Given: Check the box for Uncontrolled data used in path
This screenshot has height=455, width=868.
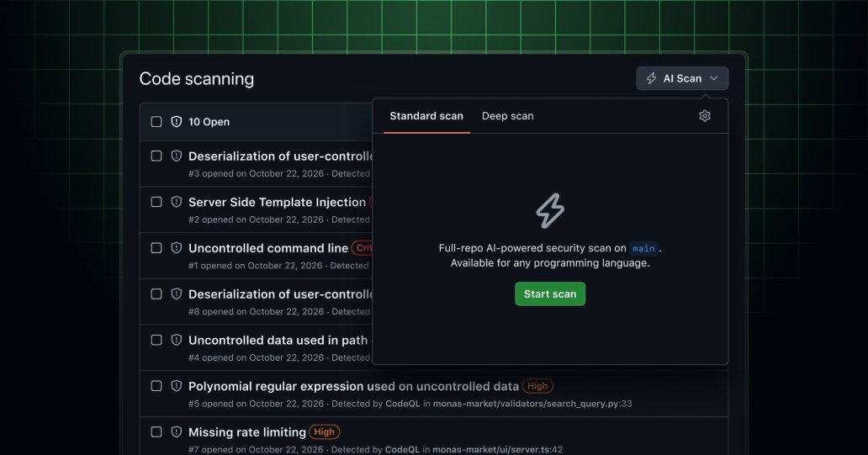Looking at the screenshot, I should pyautogui.click(x=156, y=340).
